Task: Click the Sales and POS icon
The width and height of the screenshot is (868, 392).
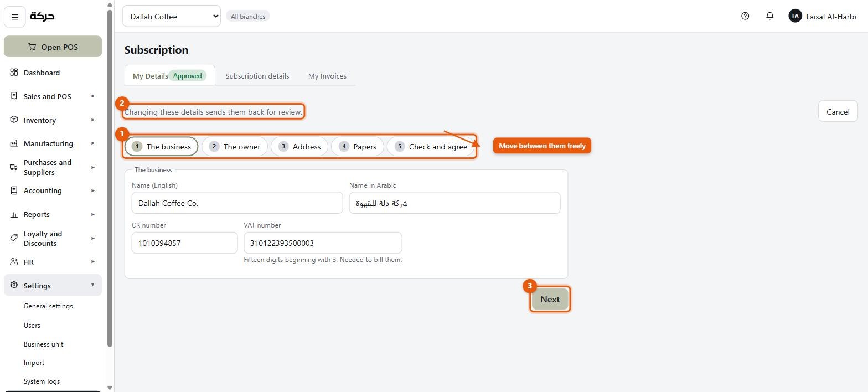Action: [14, 96]
